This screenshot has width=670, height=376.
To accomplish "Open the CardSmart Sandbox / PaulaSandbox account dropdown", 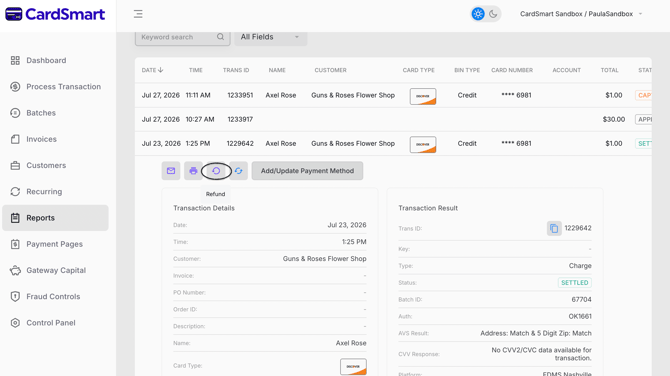I will (x=581, y=14).
